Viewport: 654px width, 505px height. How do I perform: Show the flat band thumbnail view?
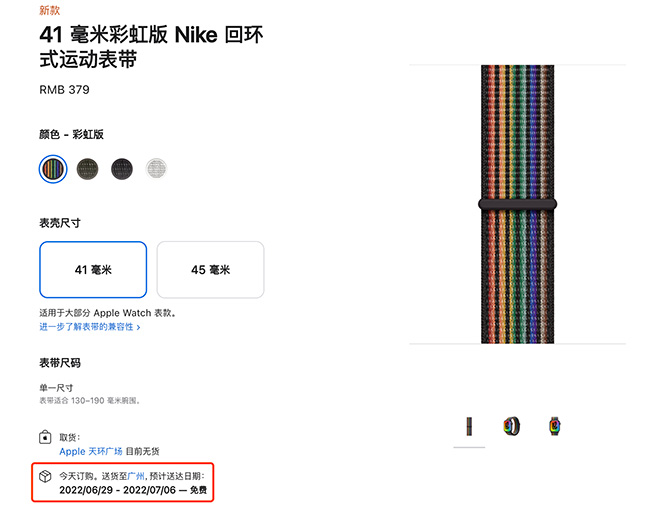pos(469,426)
